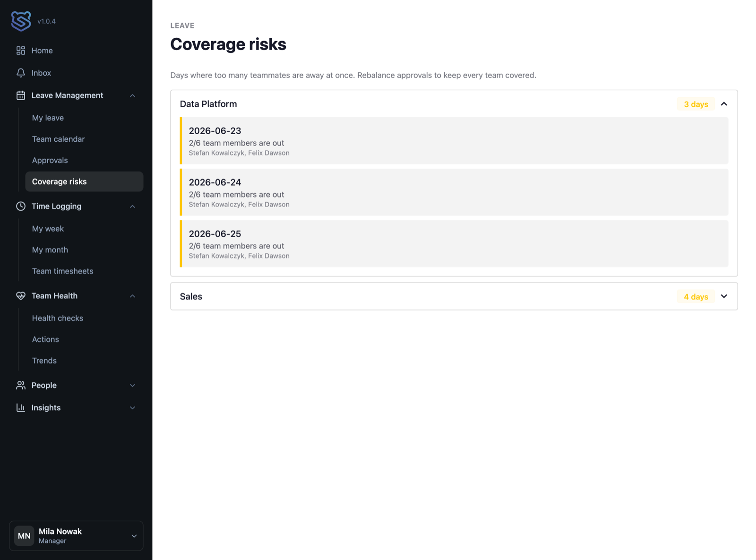This screenshot has height=560, width=756.
Task: Open Team timesheets
Action: pyautogui.click(x=62, y=271)
